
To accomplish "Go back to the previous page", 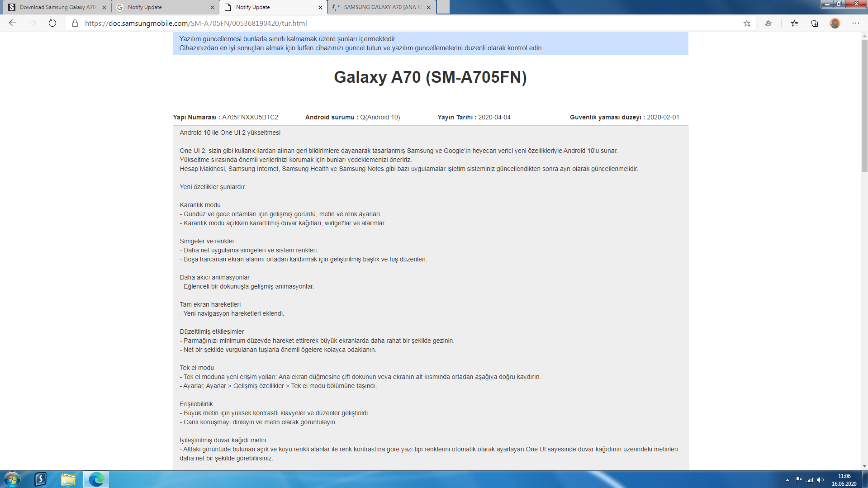I will point(13,23).
